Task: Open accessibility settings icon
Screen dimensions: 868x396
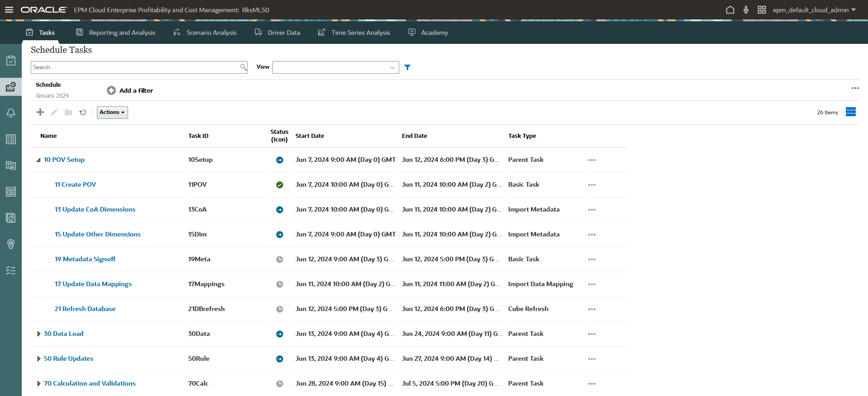Action: (746, 9)
